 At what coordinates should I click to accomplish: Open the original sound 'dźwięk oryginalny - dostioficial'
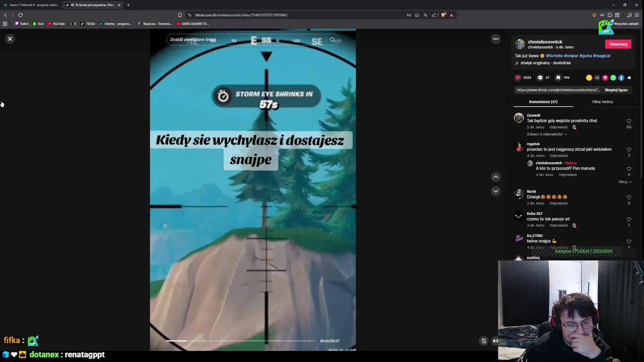[545, 63]
